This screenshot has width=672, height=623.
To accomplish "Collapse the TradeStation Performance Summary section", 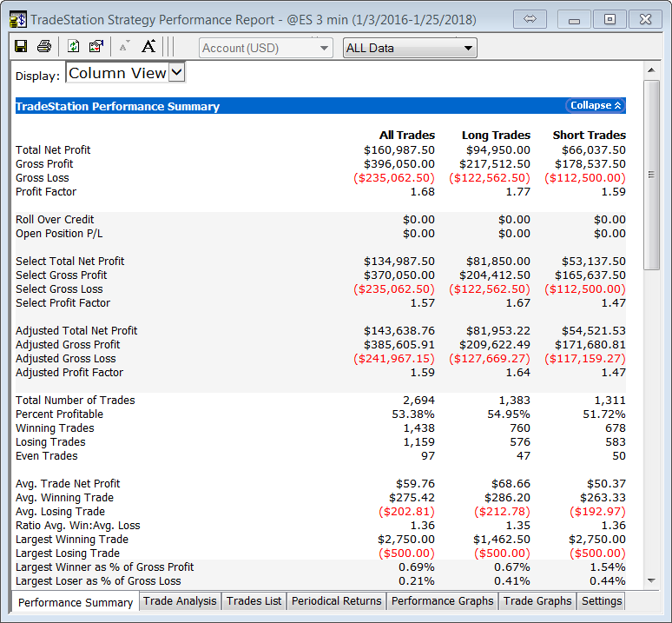I will pos(595,105).
